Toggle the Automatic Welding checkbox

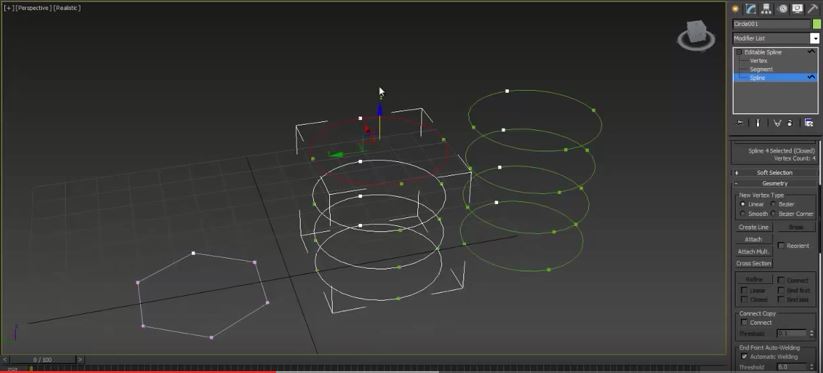coord(744,356)
